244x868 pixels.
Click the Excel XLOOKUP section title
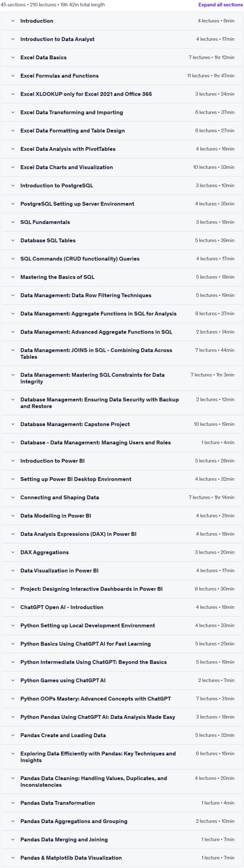tap(86, 94)
